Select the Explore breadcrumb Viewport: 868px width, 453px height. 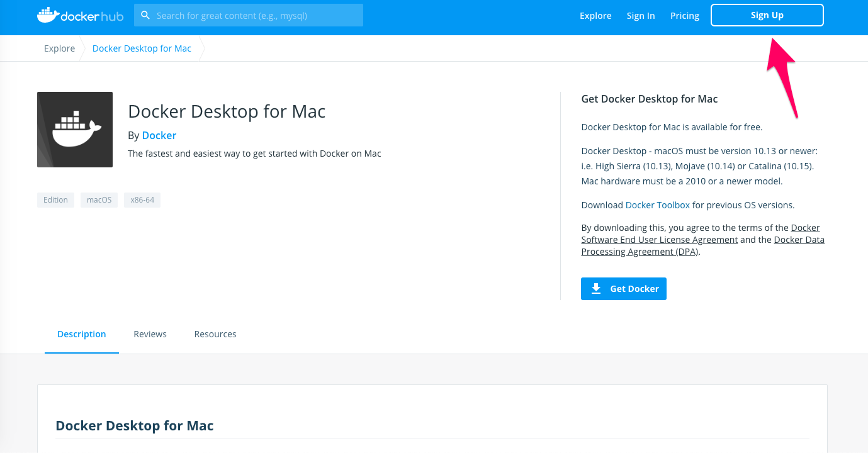(60, 48)
